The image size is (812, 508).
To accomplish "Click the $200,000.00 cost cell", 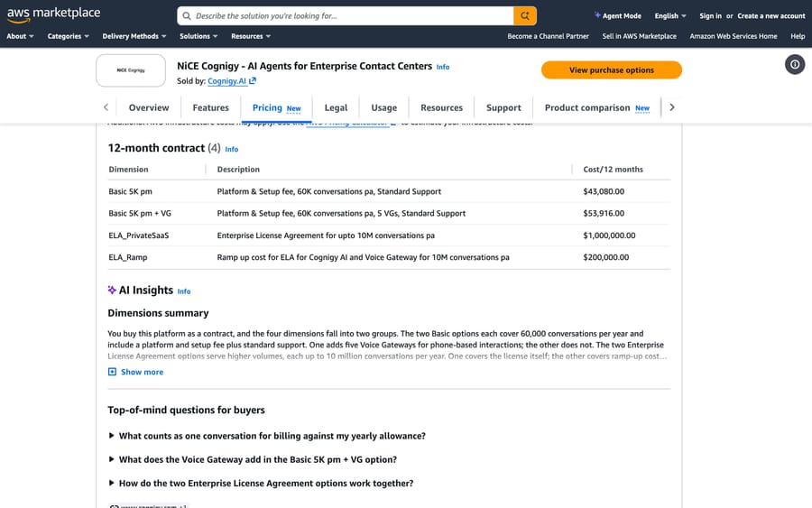I will point(606,257).
